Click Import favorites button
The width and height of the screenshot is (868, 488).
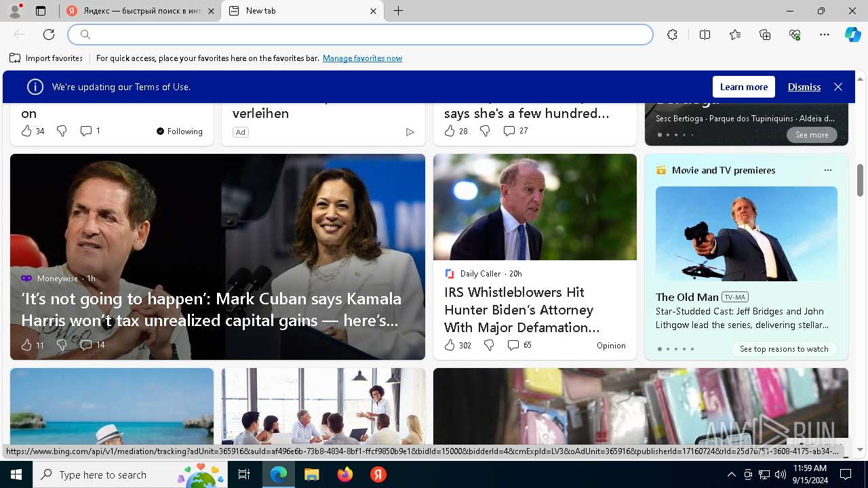point(46,58)
